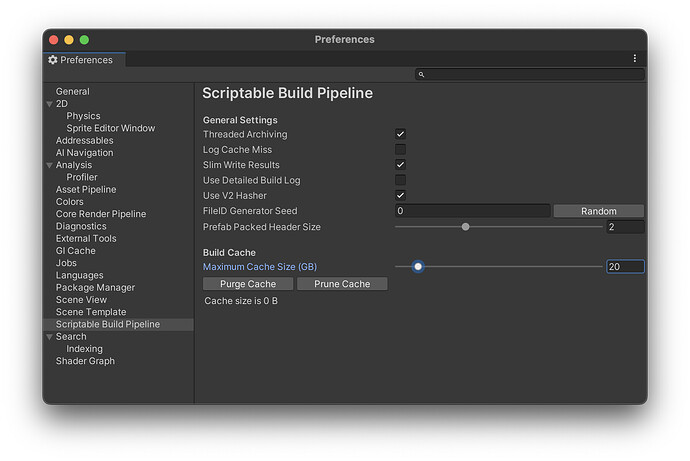Image resolution: width=690 pixels, height=461 pixels.
Task: Select Addressables in the sidebar
Action: click(84, 141)
